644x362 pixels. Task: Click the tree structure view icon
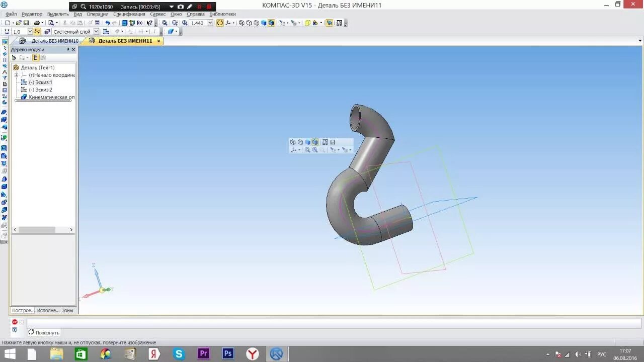(14, 58)
